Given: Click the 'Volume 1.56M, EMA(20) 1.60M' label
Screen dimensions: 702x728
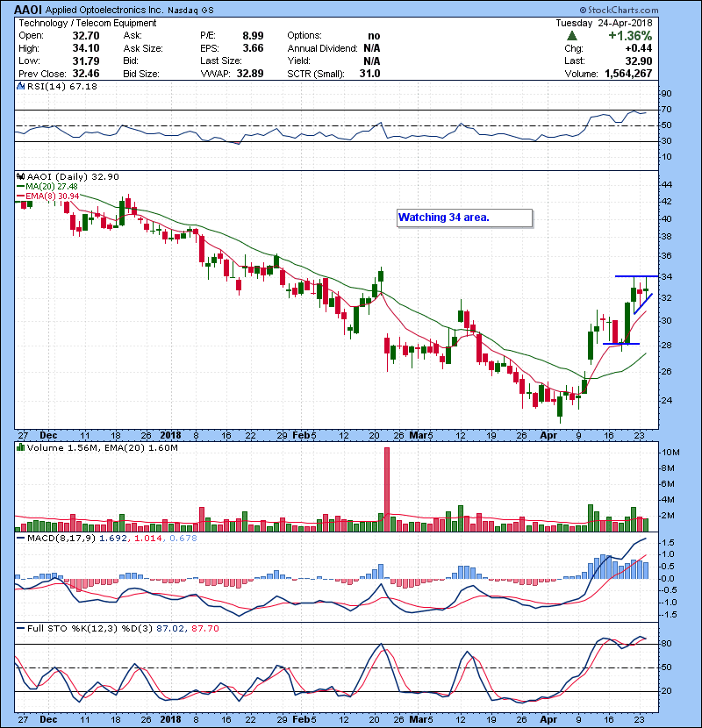Looking at the screenshot, I should (102, 447).
